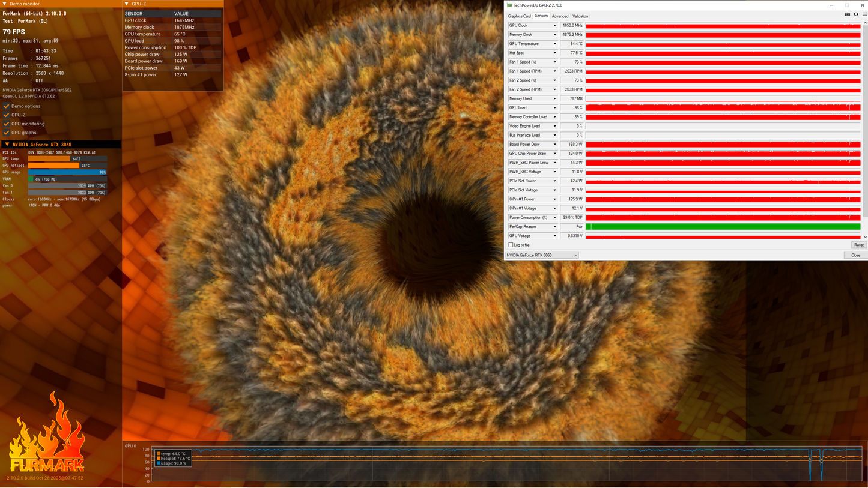Toggle the Demo options checkbox
Image resolution: width=868 pixels, height=488 pixels.
click(x=7, y=106)
